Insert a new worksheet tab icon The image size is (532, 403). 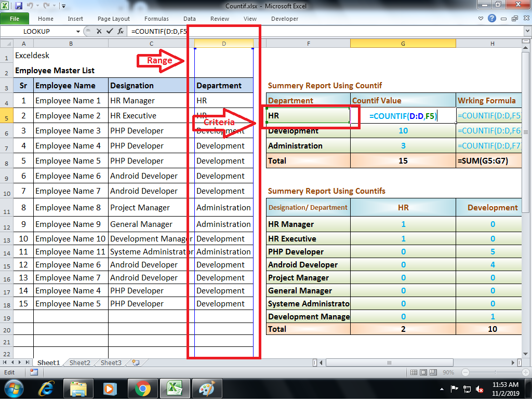tap(136, 362)
